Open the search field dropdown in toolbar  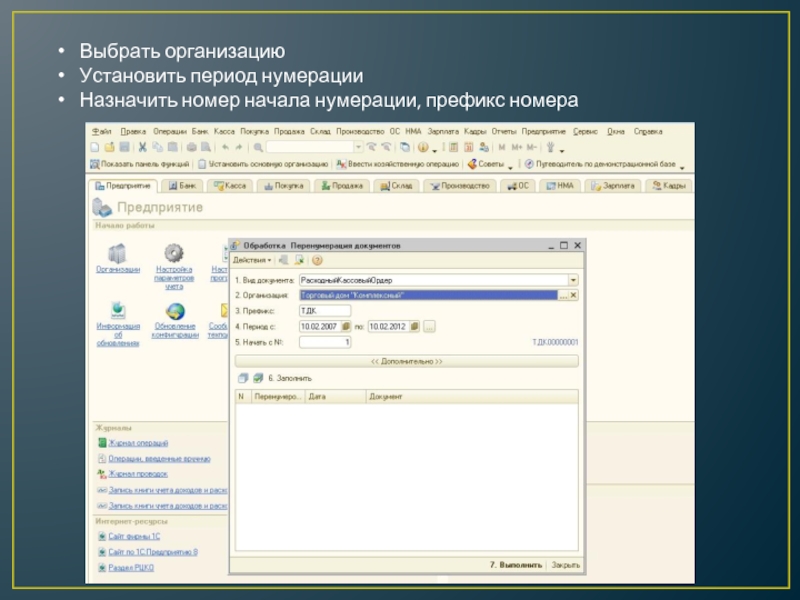coord(358,147)
